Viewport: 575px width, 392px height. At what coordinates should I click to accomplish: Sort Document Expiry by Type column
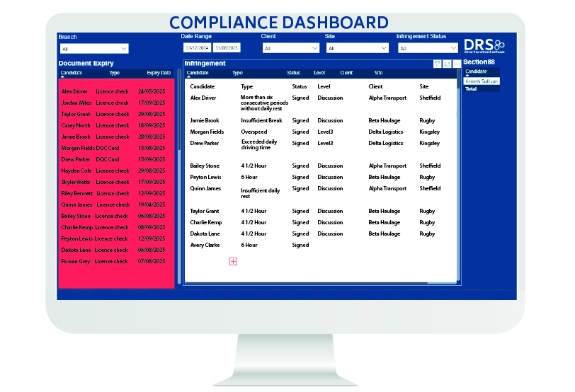(115, 73)
